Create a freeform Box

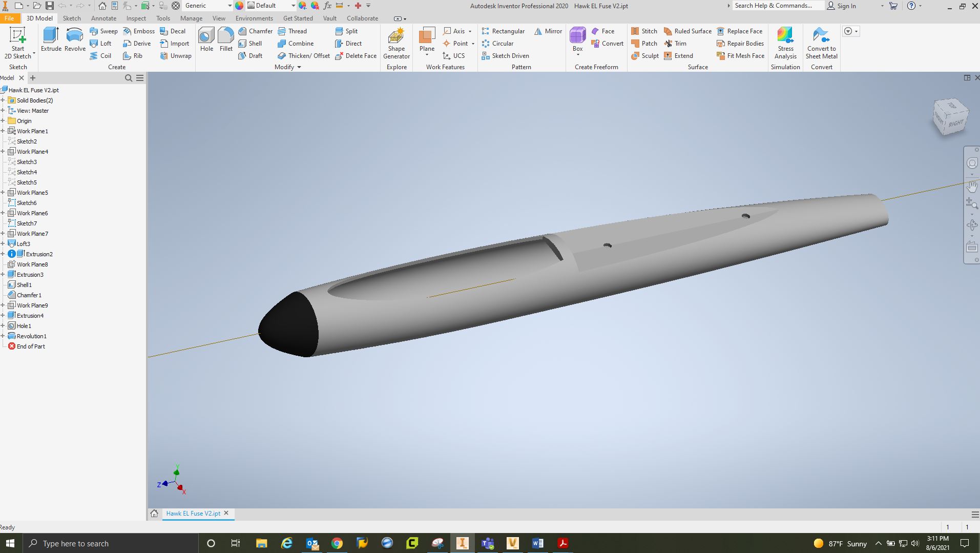point(577,39)
